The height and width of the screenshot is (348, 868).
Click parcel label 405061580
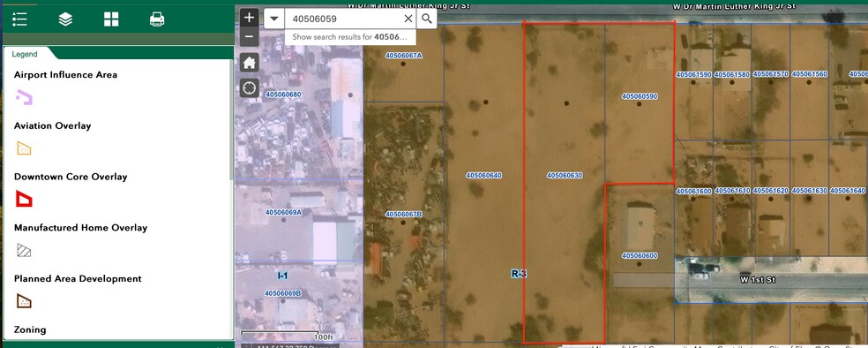tap(732, 74)
